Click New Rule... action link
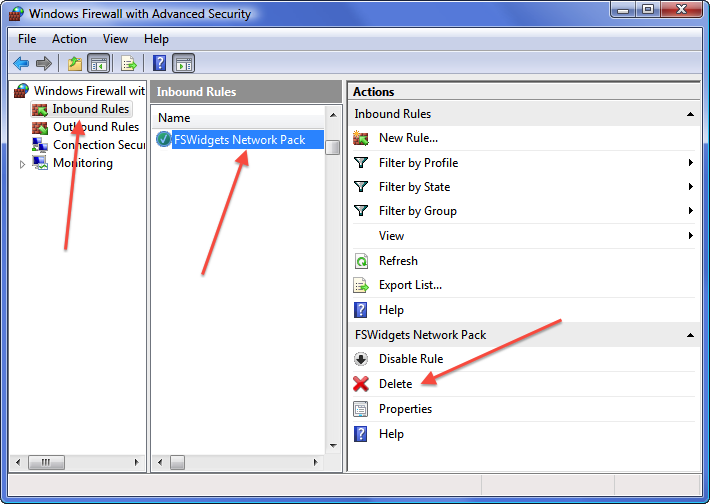This screenshot has height=504, width=710. coord(408,138)
